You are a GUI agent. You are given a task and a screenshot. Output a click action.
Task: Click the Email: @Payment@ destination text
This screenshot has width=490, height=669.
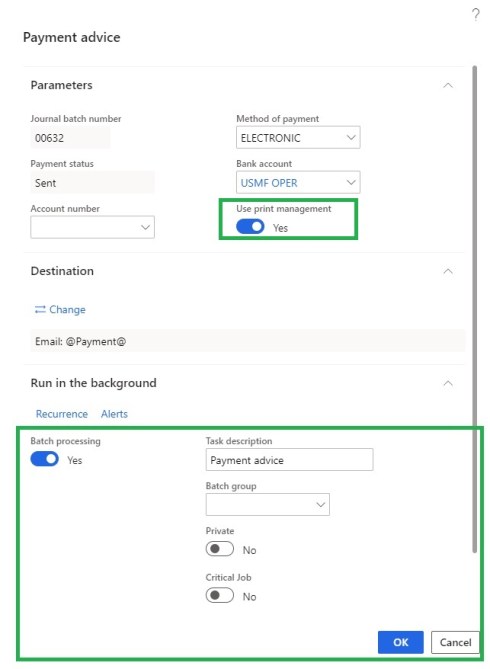(81, 341)
